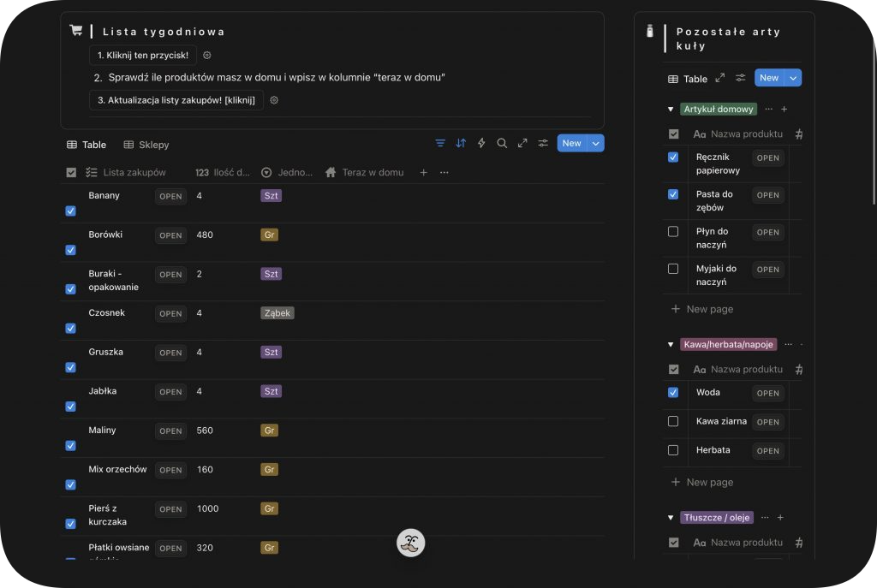Click the gear icon beside 'Kliknij ten przycisk!'
This screenshot has height=588, width=877.
click(207, 55)
